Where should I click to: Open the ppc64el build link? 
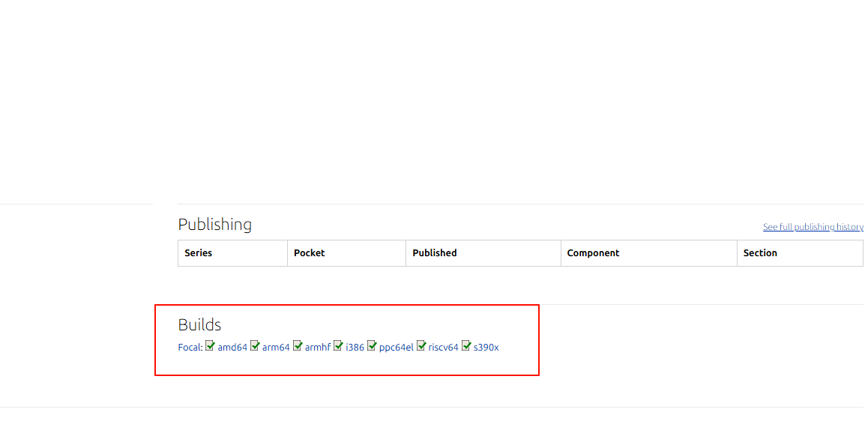click(397, 348)
